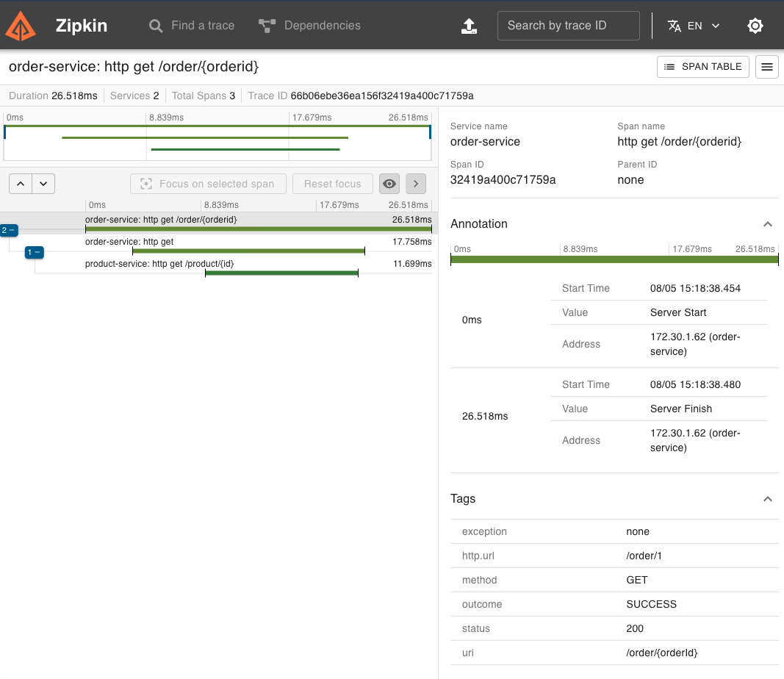Click the outcome tag value SUCCESS

coord(651,605)
